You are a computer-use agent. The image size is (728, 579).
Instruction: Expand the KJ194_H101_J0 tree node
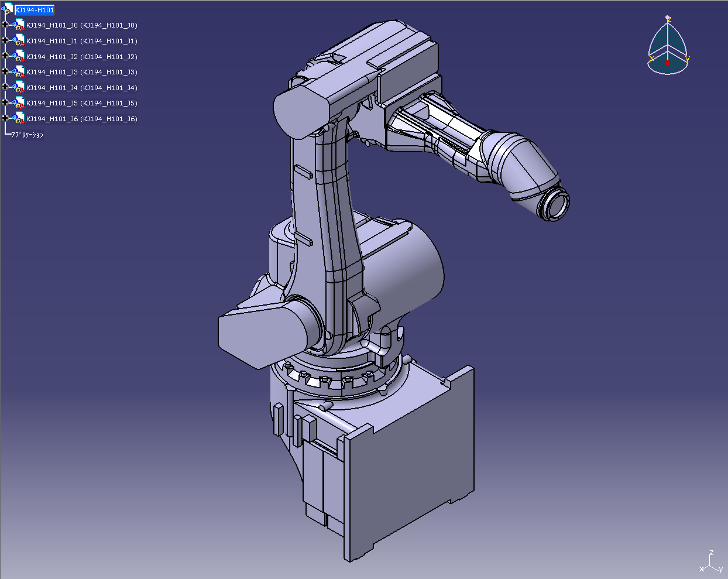(5, 25)
